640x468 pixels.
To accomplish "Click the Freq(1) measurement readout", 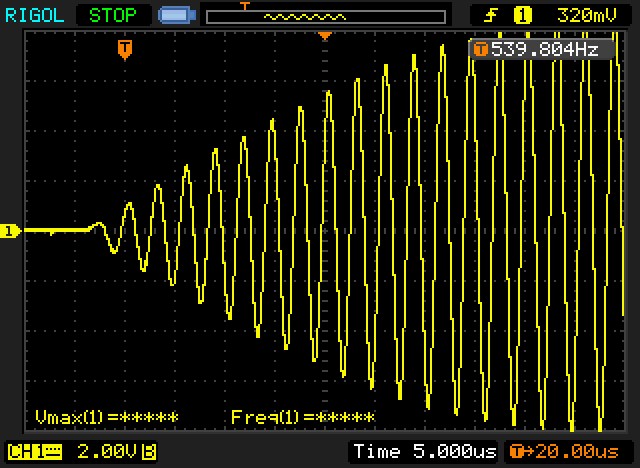I will (x=302, y=417).
